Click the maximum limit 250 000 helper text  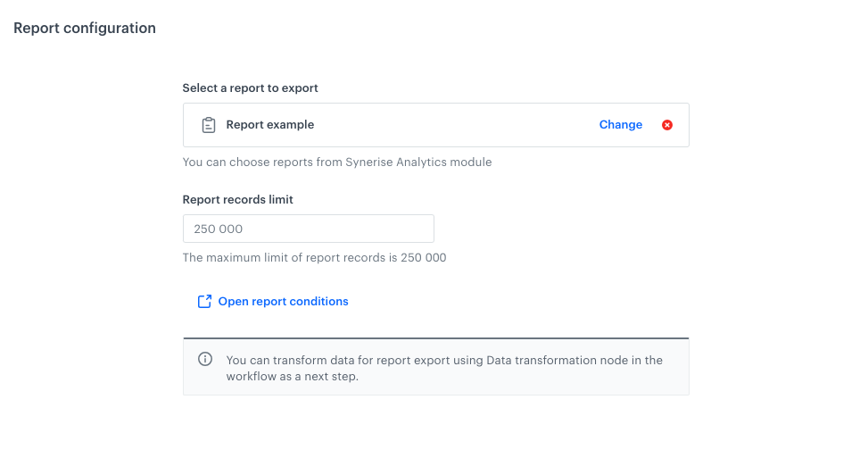coord(314,258)
